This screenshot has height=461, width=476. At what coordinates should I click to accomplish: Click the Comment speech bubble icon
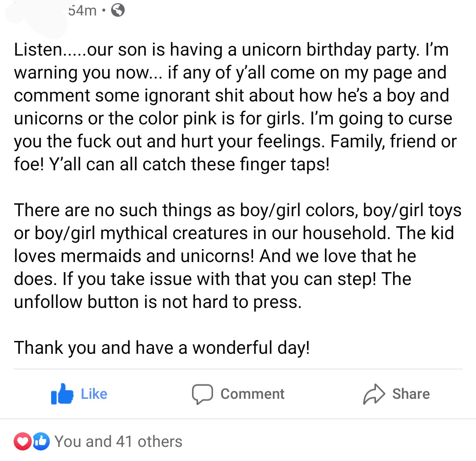[x=202, y=394]
